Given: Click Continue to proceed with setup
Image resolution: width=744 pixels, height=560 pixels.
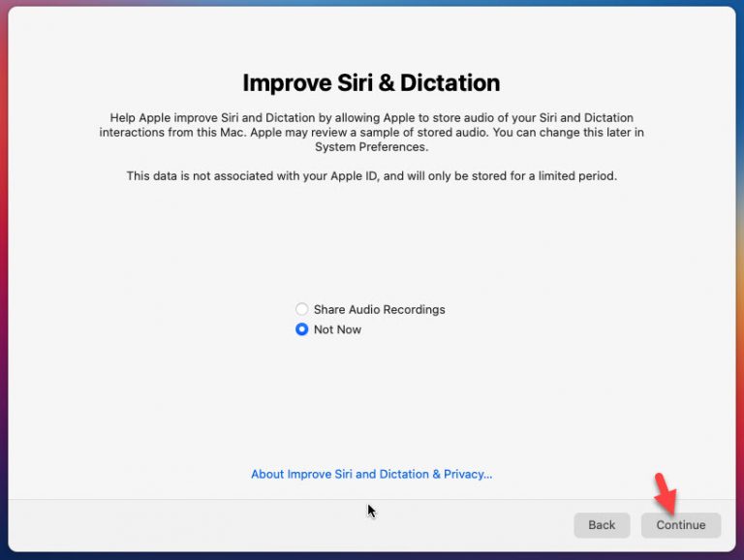Looking at the screenshot, I should pos(681,525).
